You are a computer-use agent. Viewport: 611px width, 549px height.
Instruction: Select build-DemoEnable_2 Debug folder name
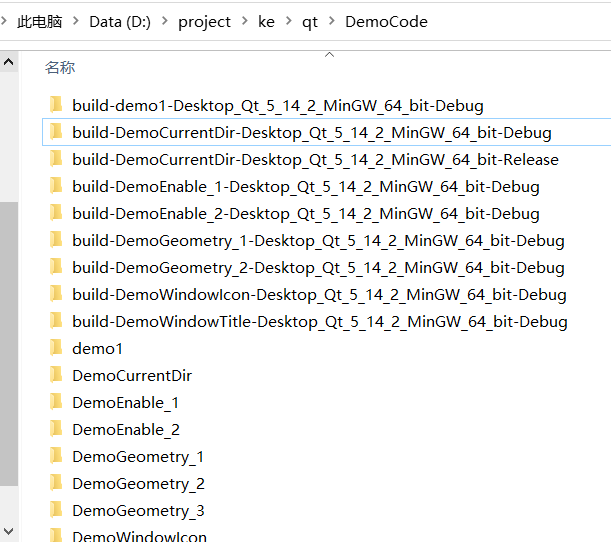point(306,214)
